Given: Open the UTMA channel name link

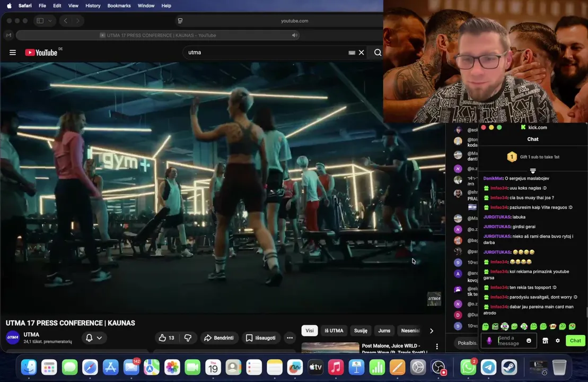Looking at the screenshot, I should [31, 334].
